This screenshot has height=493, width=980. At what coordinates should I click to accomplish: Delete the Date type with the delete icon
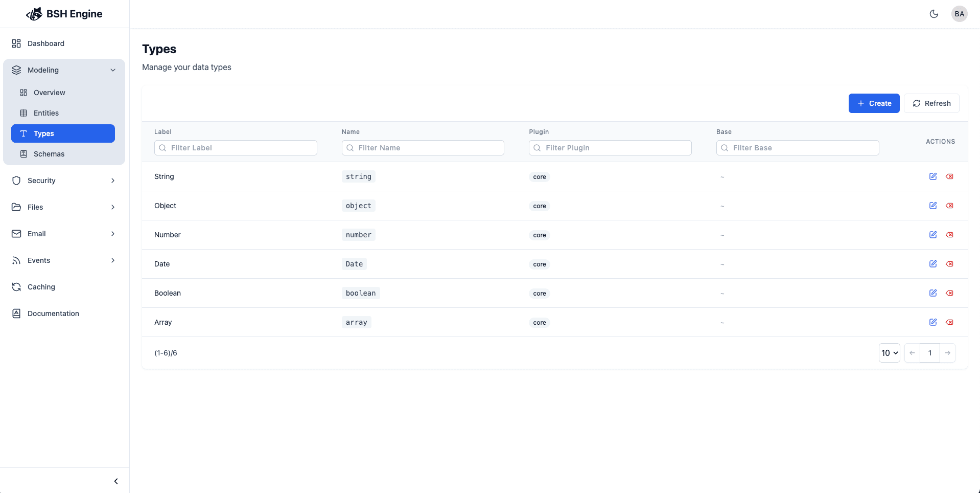[x=950, y=264]
